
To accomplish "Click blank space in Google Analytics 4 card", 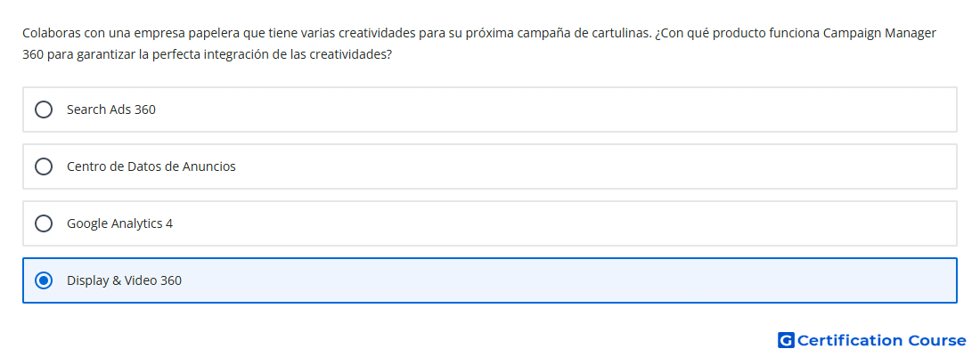I will (562, 223).
